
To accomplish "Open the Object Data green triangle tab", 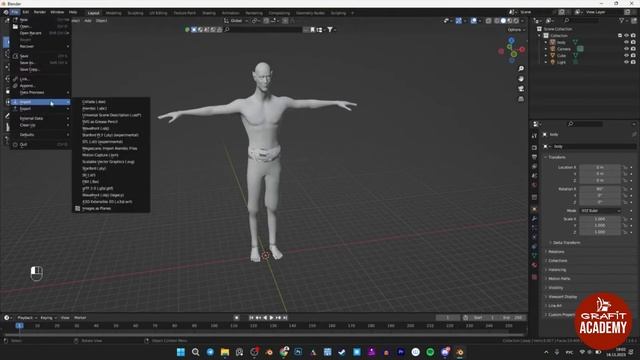I will [x=534, y=256].
